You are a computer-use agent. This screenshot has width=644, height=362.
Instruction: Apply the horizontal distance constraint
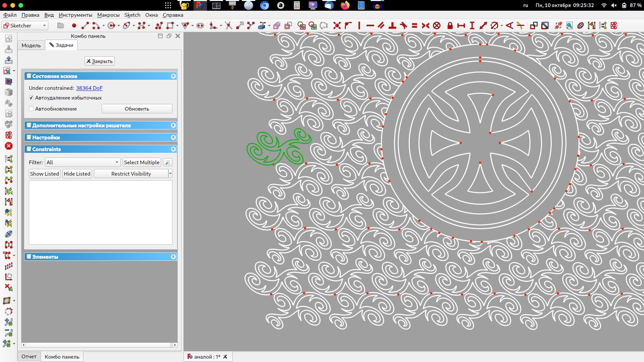[x=461, y=25]
